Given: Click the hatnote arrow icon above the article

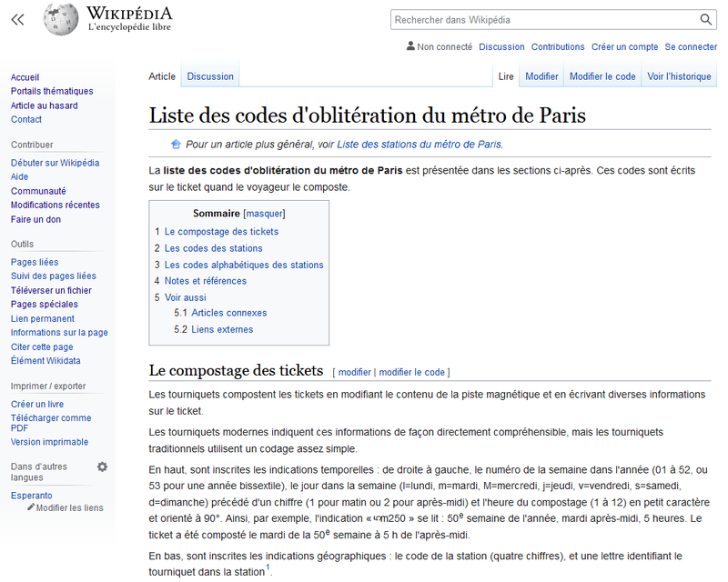Looking at the screenshot, I should [174, 144].
